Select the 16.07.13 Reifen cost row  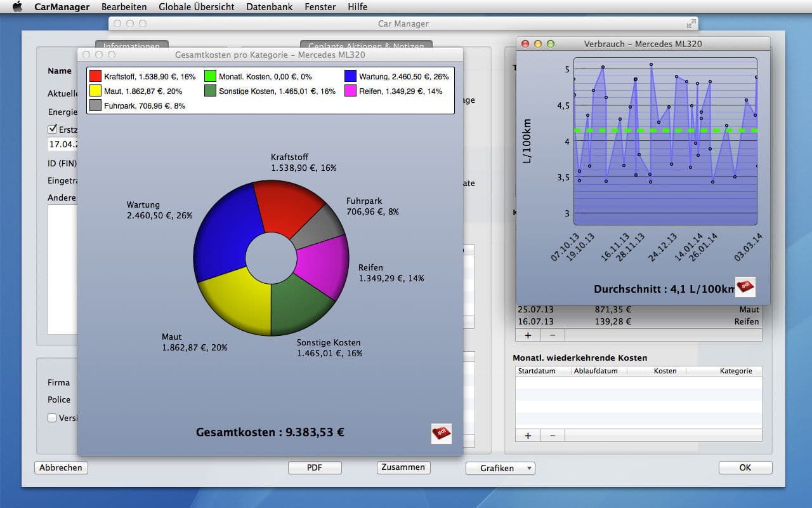(x=638, y=321)
